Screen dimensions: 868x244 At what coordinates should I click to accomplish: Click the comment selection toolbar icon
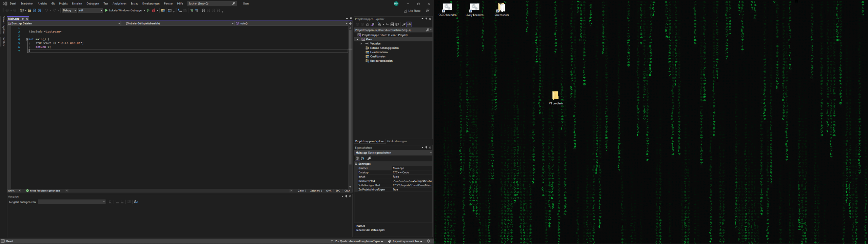point(192,11)
